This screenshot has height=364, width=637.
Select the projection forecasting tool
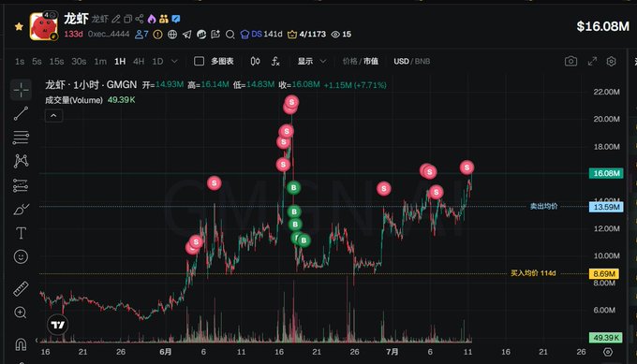(21, 185)
